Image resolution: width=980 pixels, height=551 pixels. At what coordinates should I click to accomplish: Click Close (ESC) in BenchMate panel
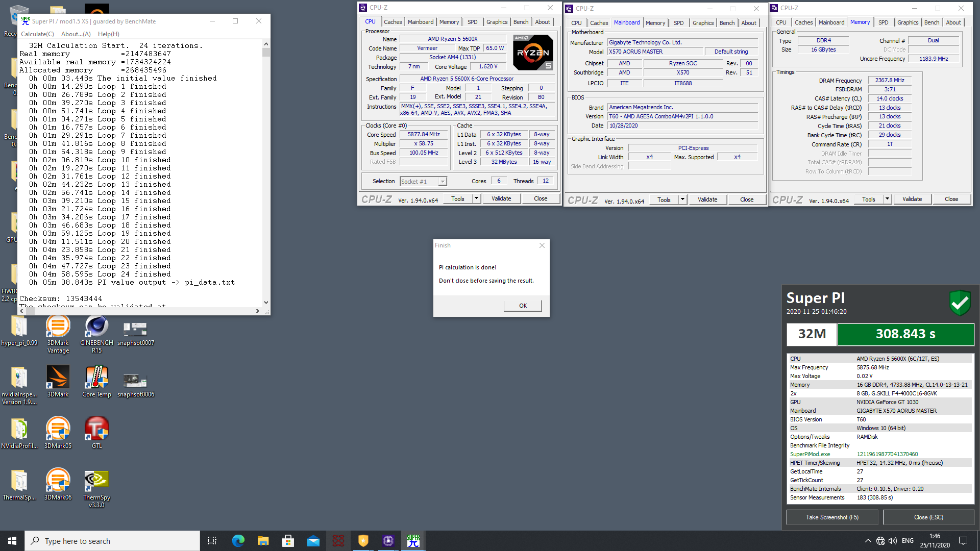pos(928,517)
